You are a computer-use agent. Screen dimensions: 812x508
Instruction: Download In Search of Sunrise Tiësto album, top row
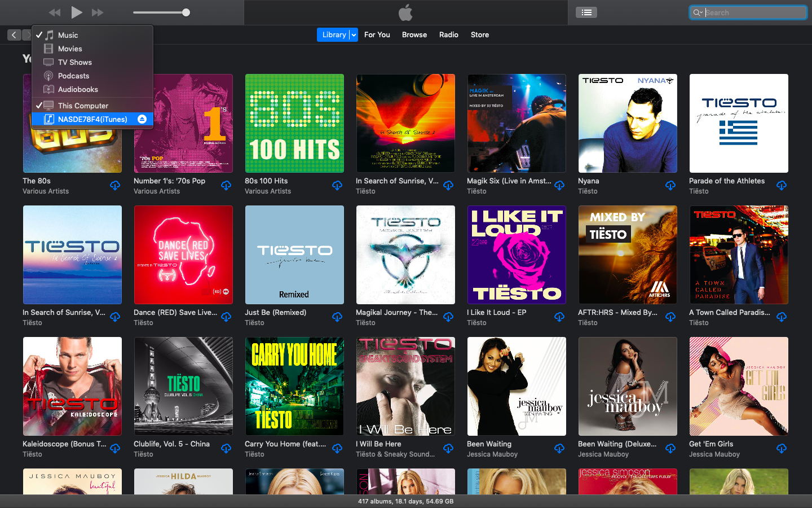(x=448, y=185)
